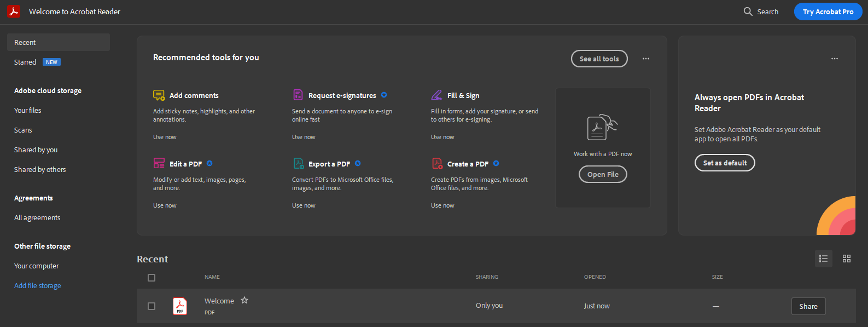The height and width of the screenshot is (327, 868).
Task: Click the premium badge beside Export a PDF
Action: click(358, 163)
